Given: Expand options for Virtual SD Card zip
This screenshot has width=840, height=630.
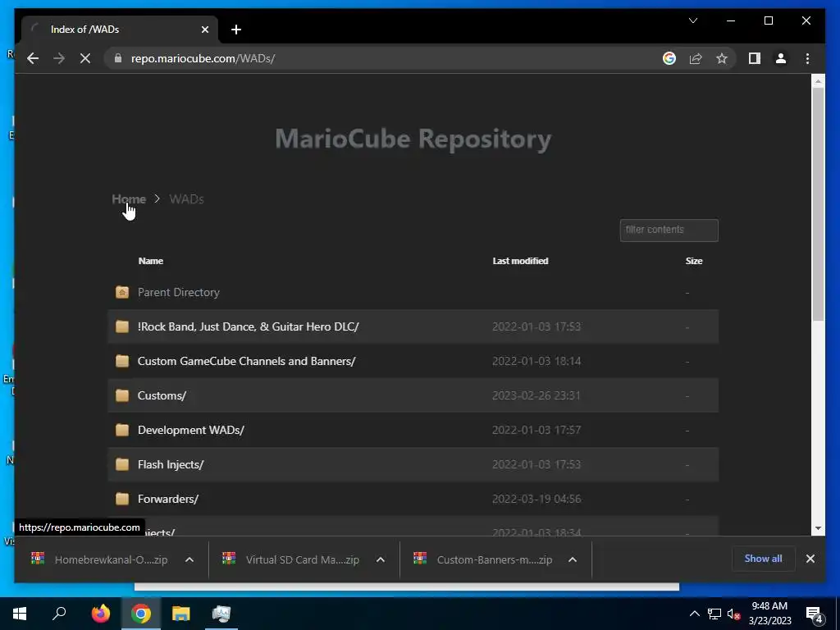Looking at the screenshot, I should tap(381, 559).
